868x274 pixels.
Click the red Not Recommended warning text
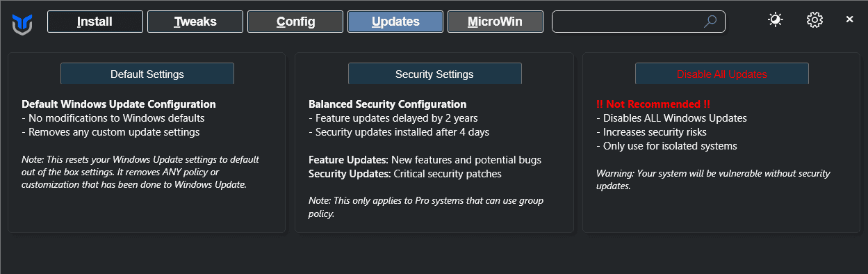[653, 104]
